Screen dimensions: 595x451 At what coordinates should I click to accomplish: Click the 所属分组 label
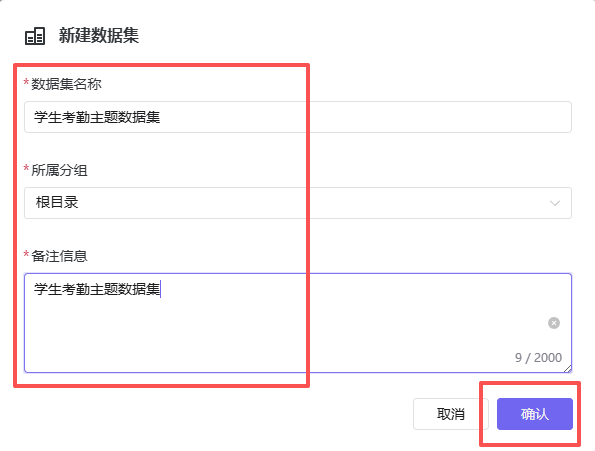59,170
